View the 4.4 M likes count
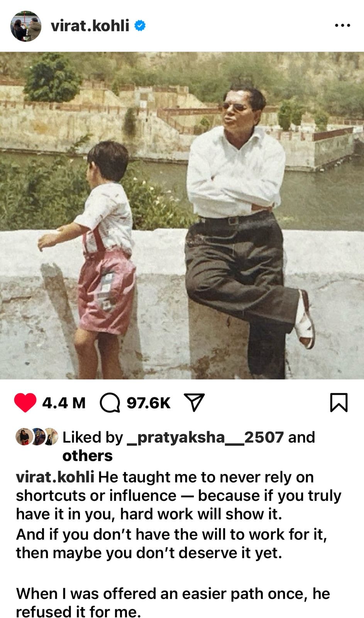This screenshot has height=618, width=364. pos(64,403)
